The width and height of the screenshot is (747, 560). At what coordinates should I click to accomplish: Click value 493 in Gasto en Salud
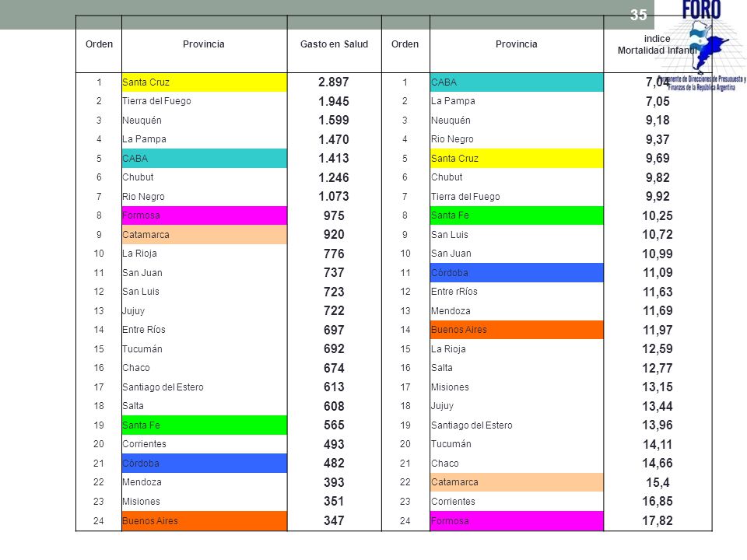[334, 444]
